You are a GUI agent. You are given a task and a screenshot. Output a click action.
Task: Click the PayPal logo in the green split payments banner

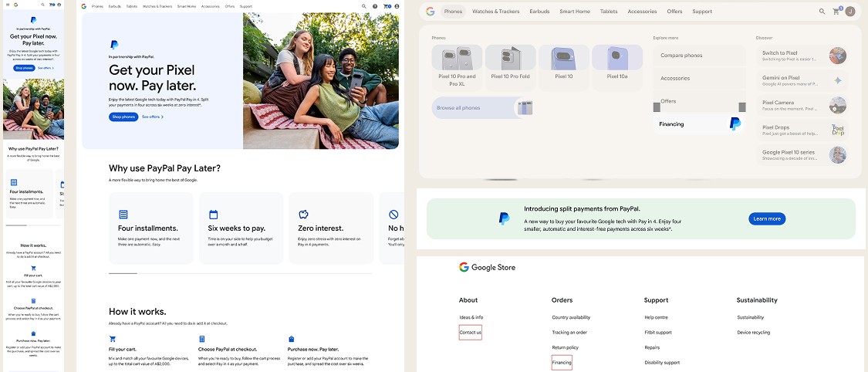[505, 218]
